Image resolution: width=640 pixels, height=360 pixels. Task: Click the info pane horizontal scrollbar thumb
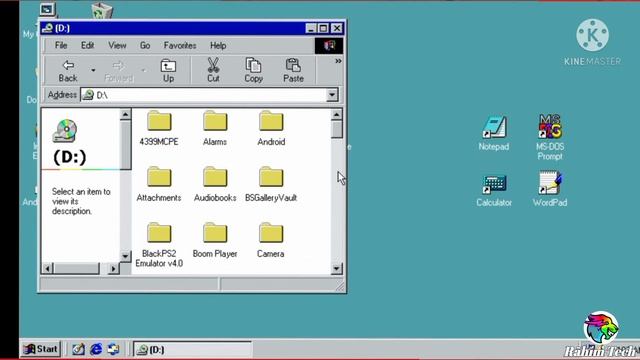click(x=76, y=269)
